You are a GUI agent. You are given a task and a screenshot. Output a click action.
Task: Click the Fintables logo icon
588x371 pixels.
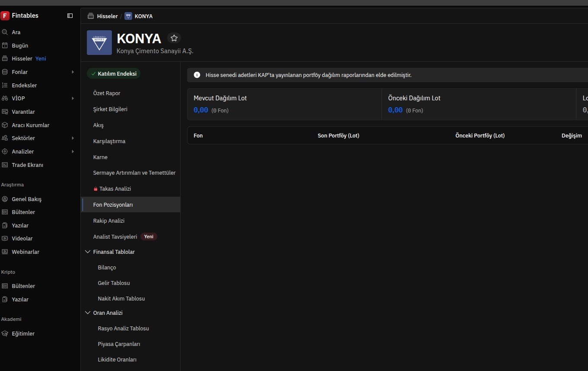(x=5, y=16)
